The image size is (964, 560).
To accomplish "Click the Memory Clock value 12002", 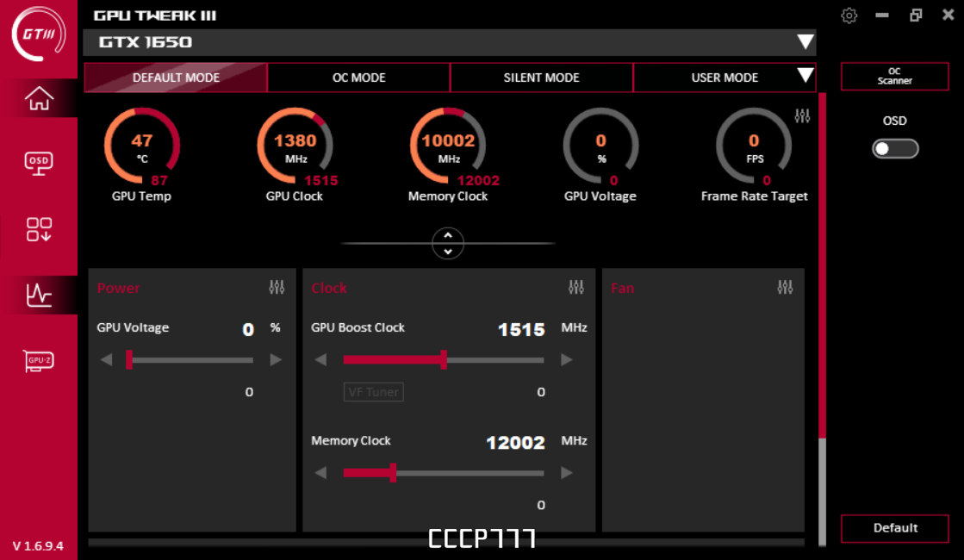I will pyautogui.click(x=515, y=443).
